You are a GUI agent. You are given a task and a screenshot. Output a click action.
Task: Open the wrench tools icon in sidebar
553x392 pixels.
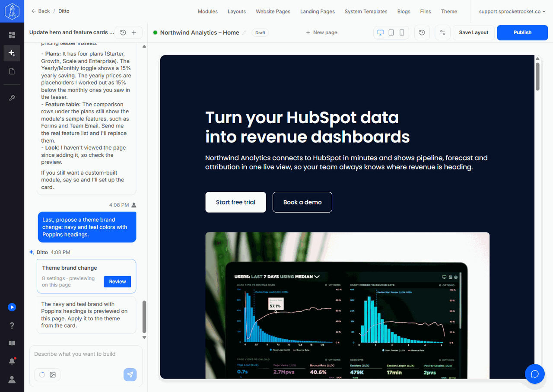[x=12, y=98]
